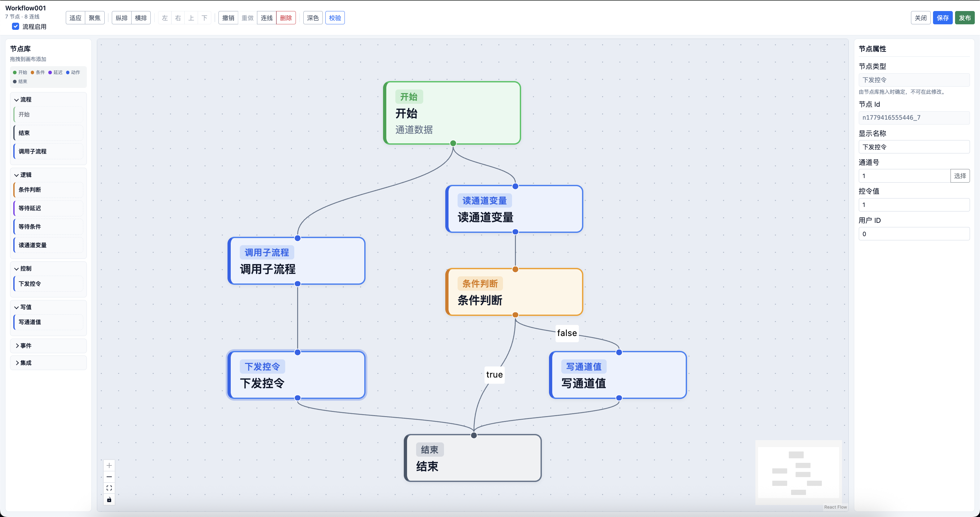Select the 下发控令 node on canvas
Image resolution: width=980 pixels, height=517 pixels.
(x=297, y=375)
